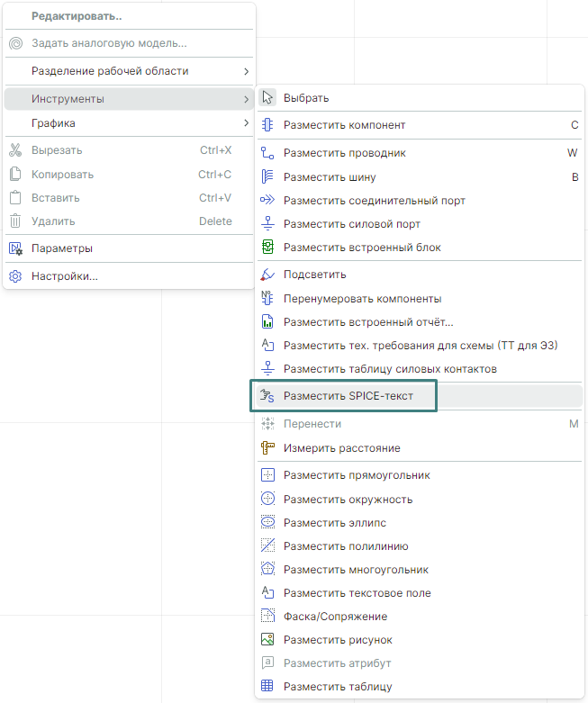
Task: Select Параметры in the context menu
Action: coord(62,248)
